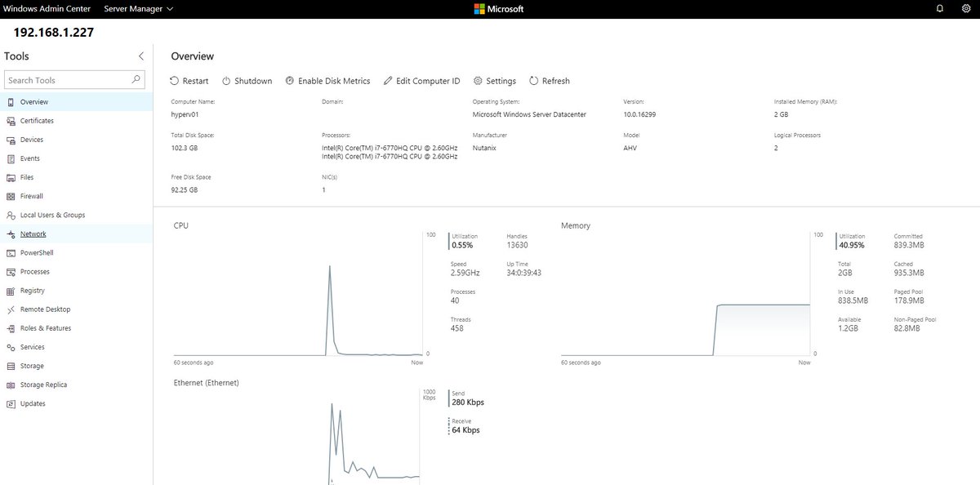The height and width of the screenshot is (485, 980).
Task: Open the PowerShell tool
Action: click(76, 253)
